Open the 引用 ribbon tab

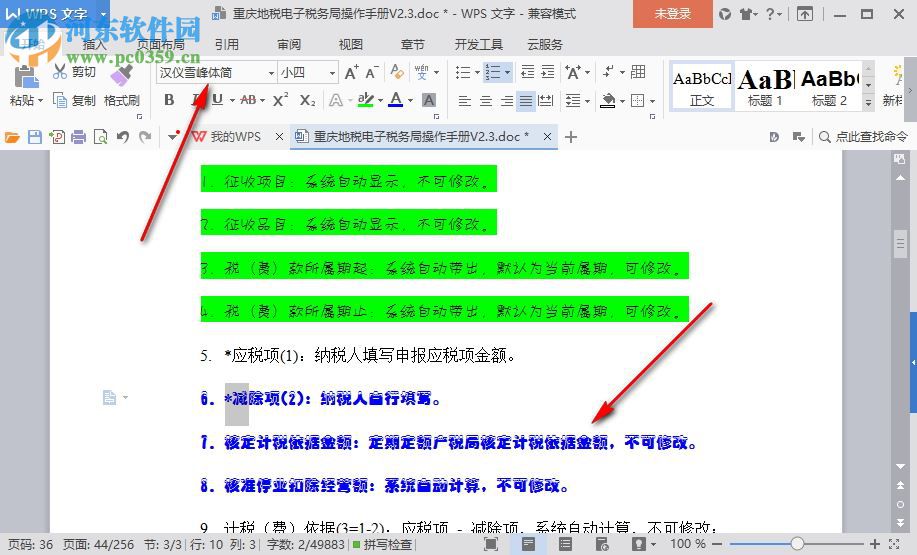pos(226,44)
